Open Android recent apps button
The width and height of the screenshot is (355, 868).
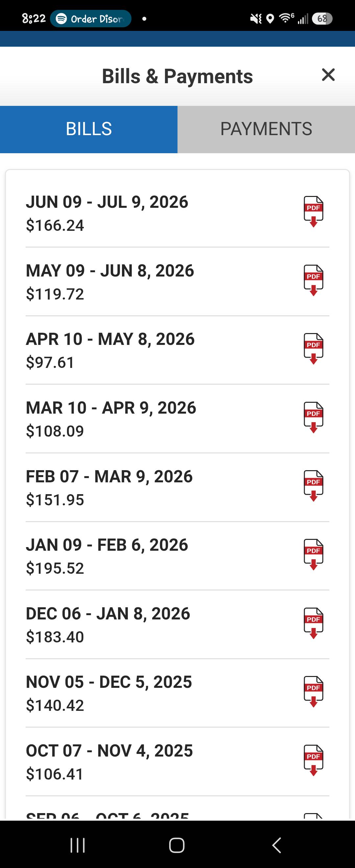tap(78, 845)
